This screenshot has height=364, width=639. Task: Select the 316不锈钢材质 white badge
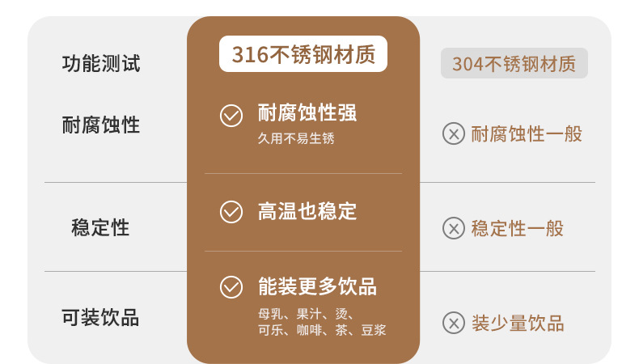[303, 55]
